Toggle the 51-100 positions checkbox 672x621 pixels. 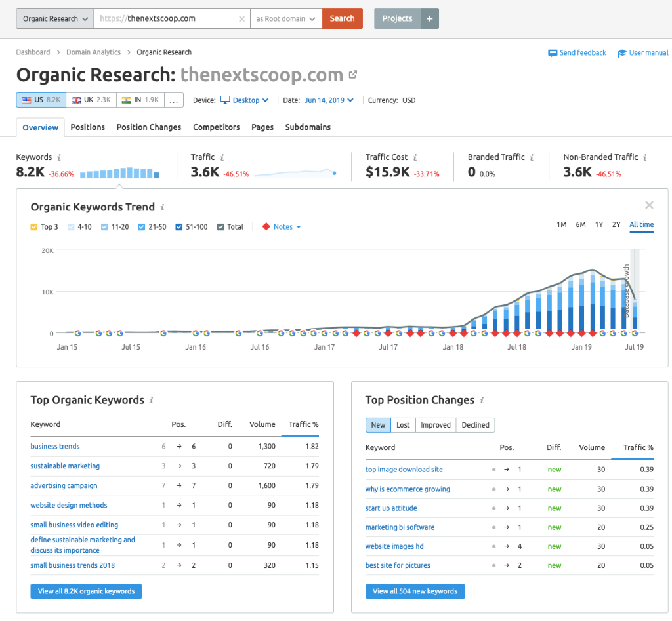point(179,227)
